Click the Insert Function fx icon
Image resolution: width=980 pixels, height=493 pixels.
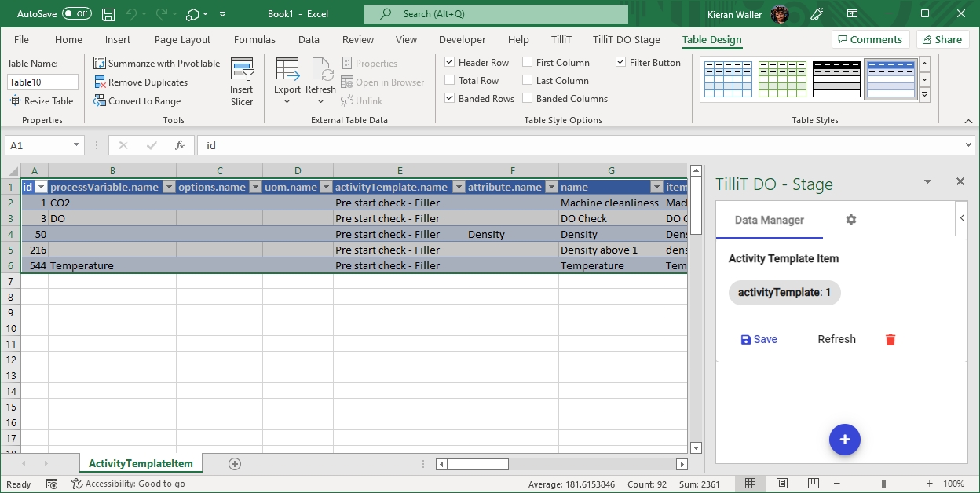pyautogui.click(x=180, y=145)
